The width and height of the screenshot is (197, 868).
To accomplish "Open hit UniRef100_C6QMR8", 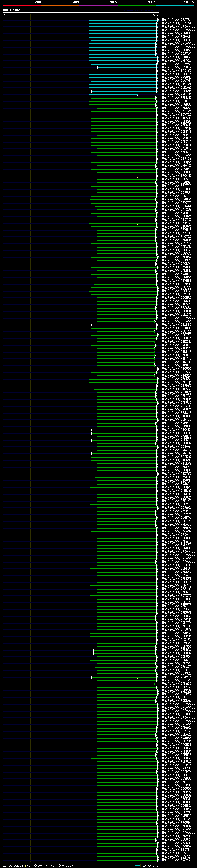I will click(176, 297).
